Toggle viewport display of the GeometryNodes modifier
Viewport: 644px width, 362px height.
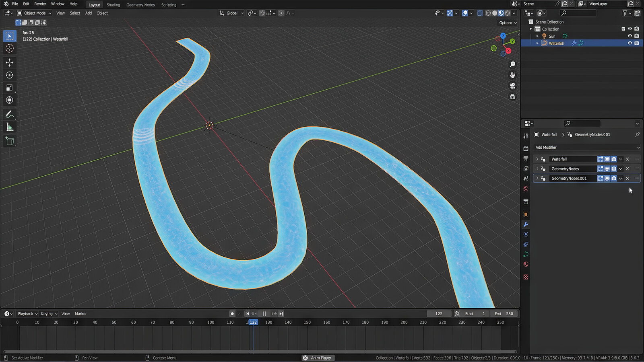607,169
